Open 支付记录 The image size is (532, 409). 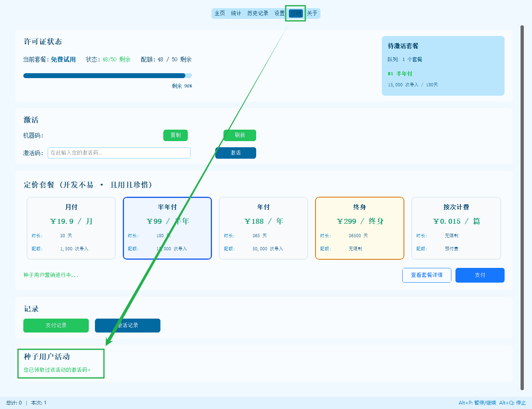point(56,326)
